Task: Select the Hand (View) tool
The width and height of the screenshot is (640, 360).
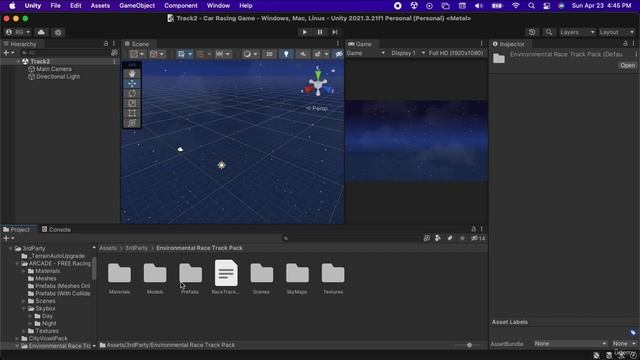Action: 132,74
